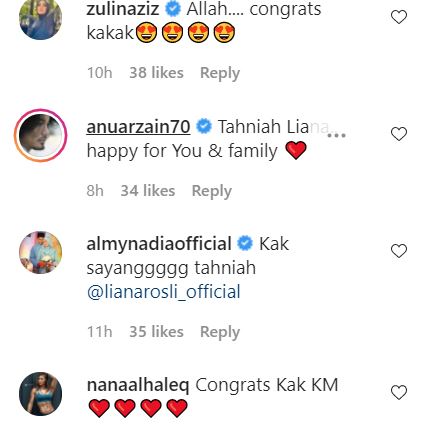This screenshot has width=436, height=439.
Task: View the 34 likes on anuarzain70's comment
Action: 148,191
